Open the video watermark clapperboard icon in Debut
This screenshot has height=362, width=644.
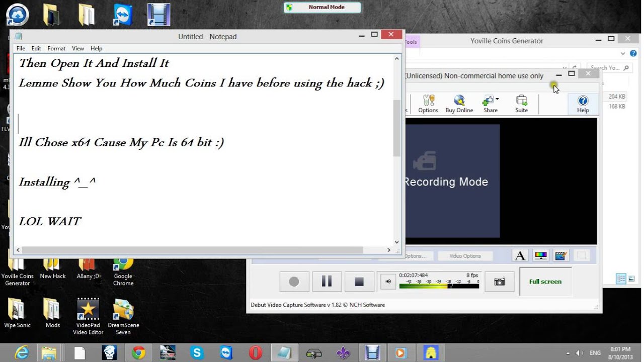pyautogui.click(x=561, y=256)
